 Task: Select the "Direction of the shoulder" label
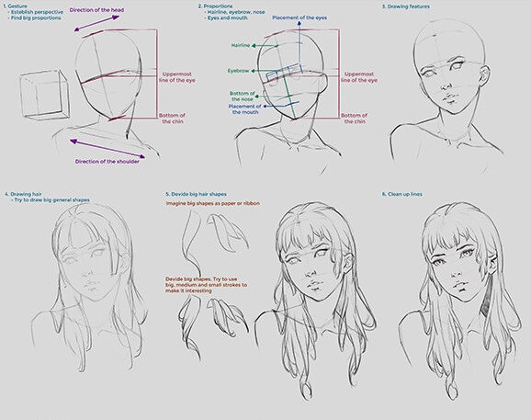107,162
